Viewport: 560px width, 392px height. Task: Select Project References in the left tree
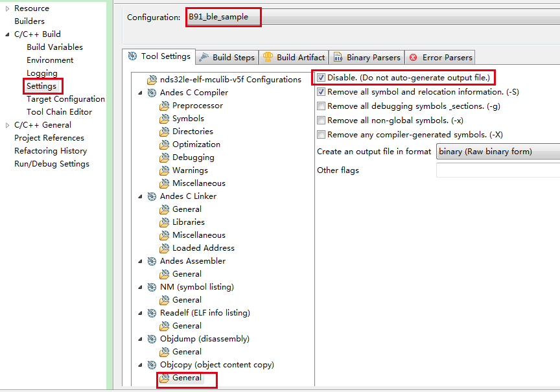click(49, 138)
